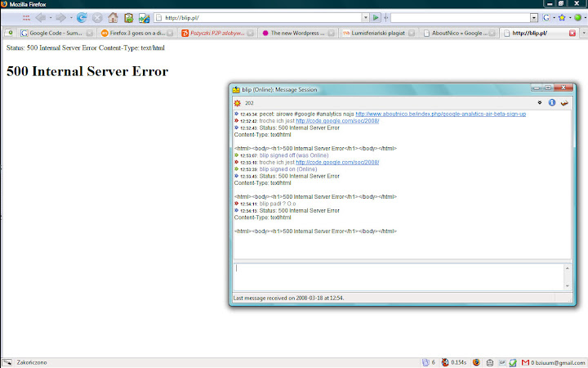
Task: Click the blue info icon in chat window
Action: 552,102
